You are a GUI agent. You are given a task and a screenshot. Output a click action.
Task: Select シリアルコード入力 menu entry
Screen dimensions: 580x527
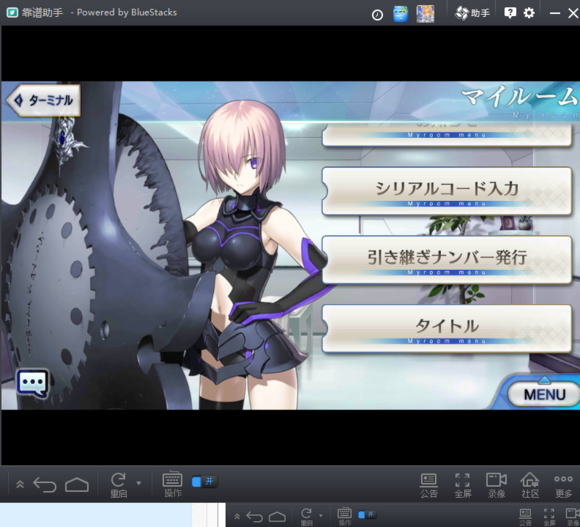[447, 191]
